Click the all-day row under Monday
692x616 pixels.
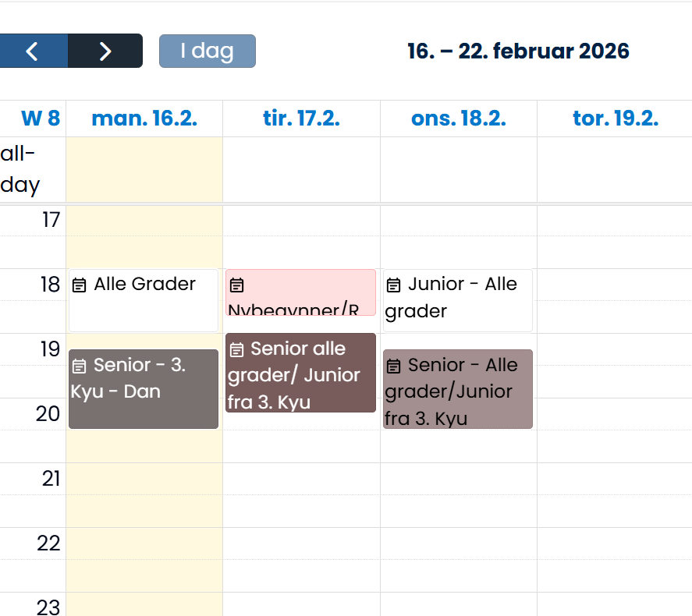tap(144, 168)
